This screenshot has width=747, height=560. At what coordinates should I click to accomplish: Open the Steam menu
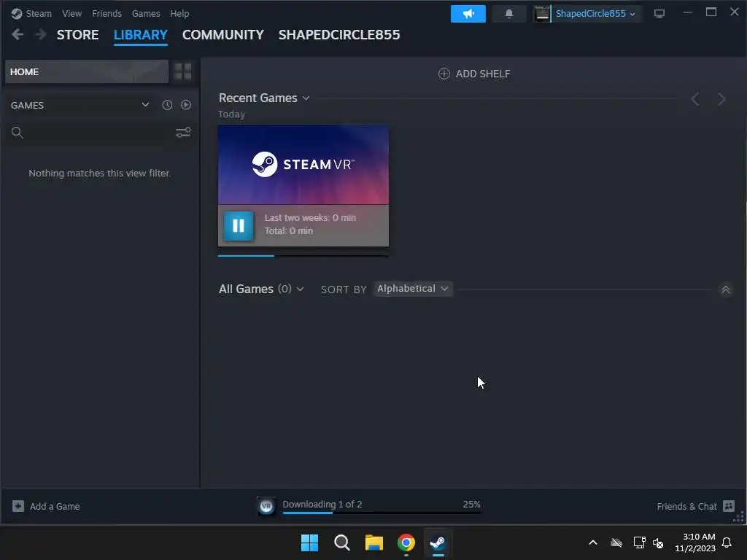coord(39,13)
